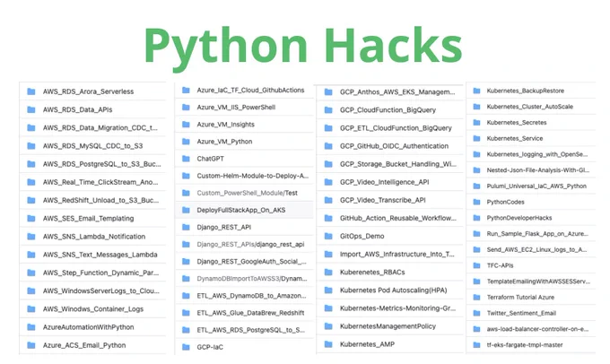Open GitHub_Action_Reusable_Workflow... folder
610x364 pixels.
(x=398, y=218)
